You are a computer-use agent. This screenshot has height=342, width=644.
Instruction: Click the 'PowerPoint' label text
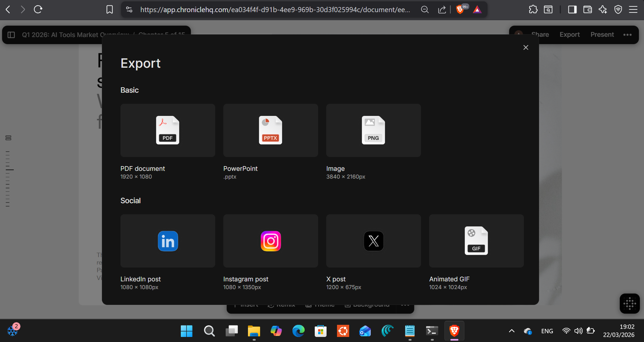coord(240,168)
